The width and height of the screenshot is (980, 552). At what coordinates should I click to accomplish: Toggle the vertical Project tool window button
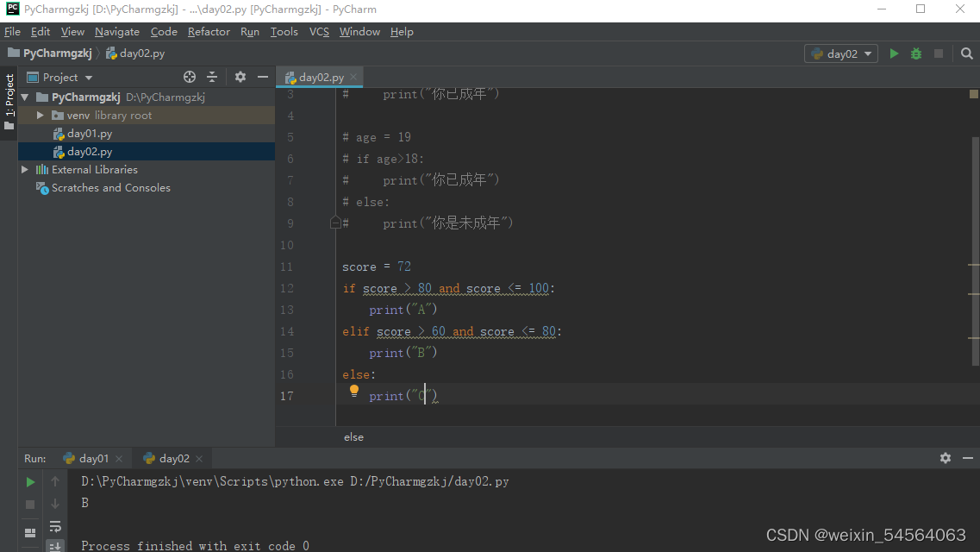9,101
